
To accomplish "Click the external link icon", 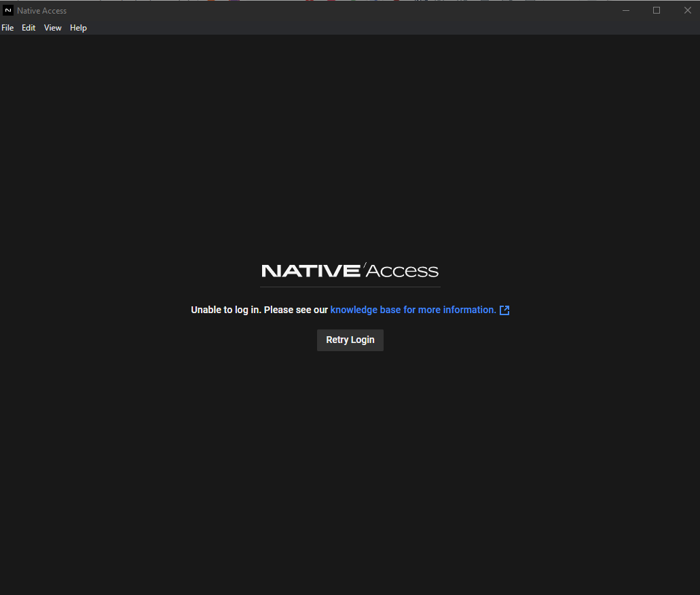I will [x=504, y=310].
